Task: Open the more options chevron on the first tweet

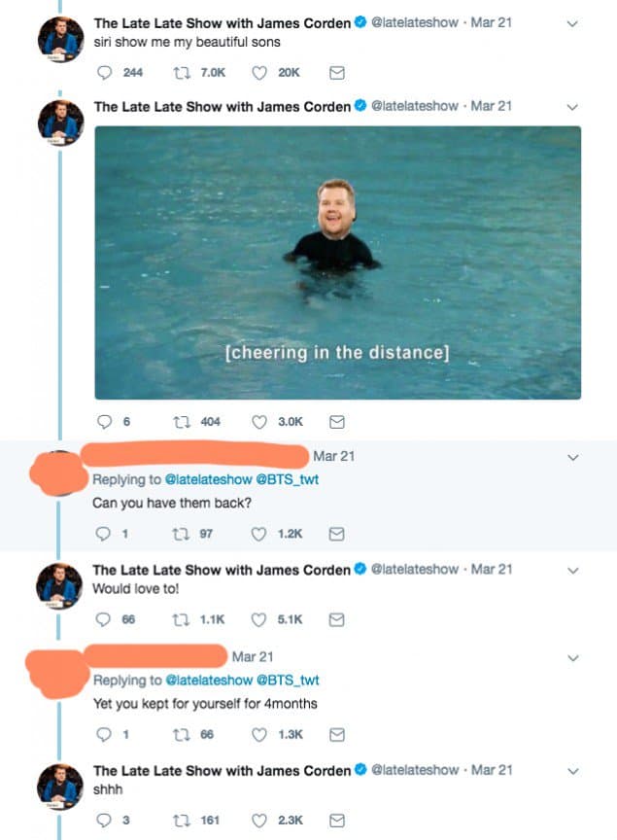Action: tap(572, 23)
